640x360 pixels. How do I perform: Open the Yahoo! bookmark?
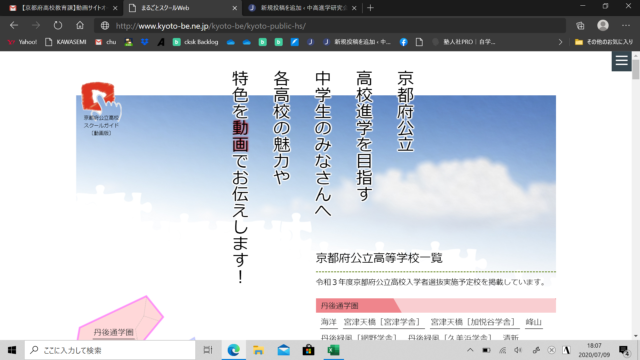[22, 42]
